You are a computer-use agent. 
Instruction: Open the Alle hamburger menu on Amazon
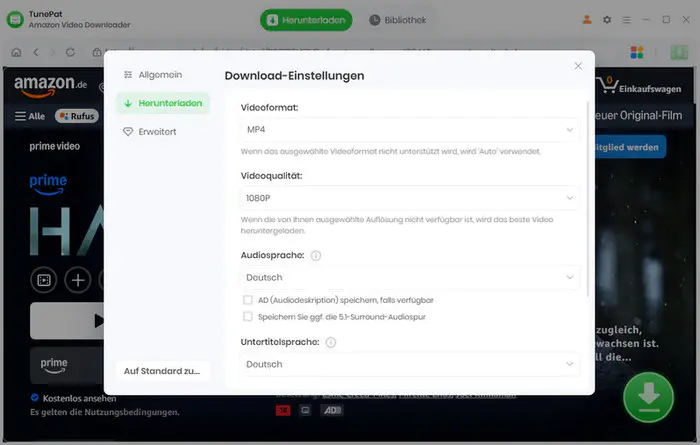coord(30,116)
